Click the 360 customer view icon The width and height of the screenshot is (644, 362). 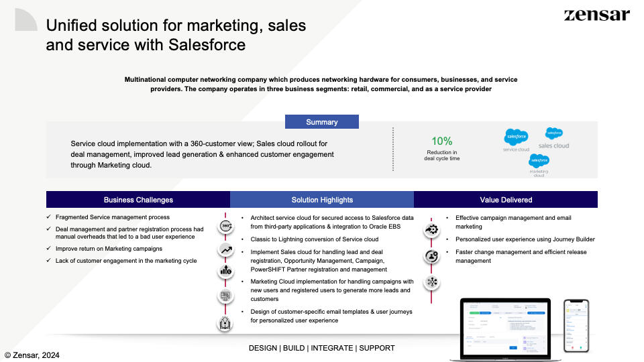[x=225, y=226]
